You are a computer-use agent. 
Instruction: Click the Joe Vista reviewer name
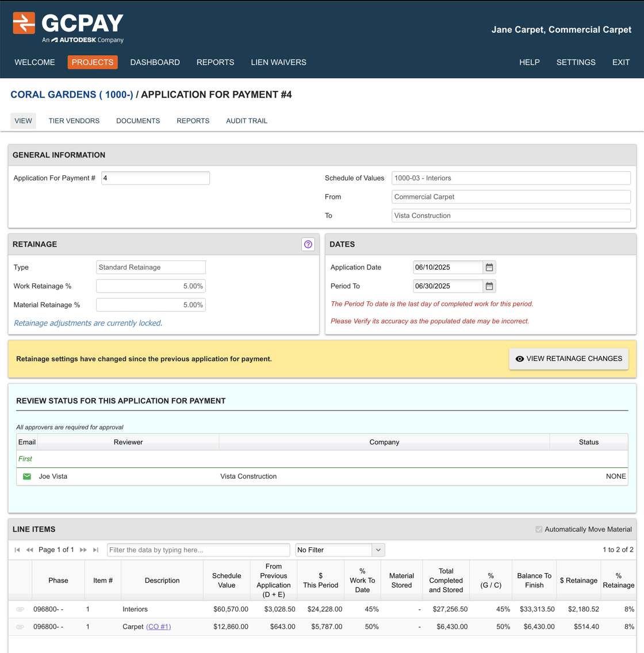(x=53, y=477)
